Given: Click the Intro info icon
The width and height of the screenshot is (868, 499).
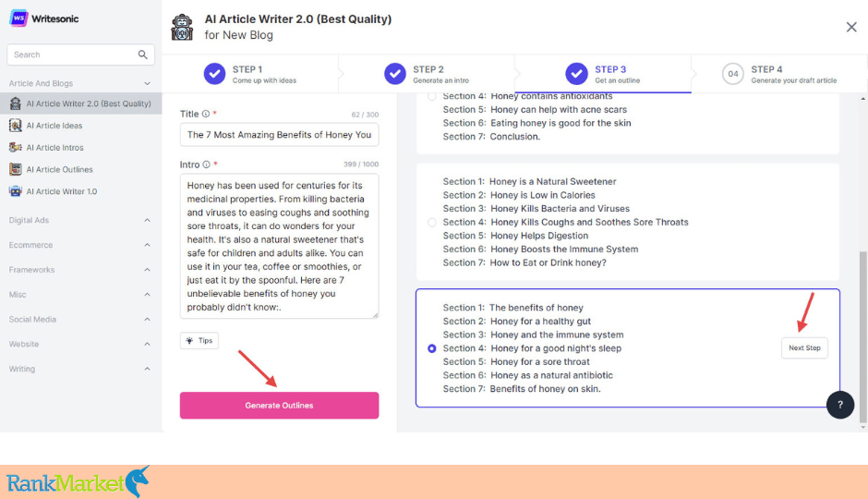Looking at the screenshot, I should click(x=206, y=164).
